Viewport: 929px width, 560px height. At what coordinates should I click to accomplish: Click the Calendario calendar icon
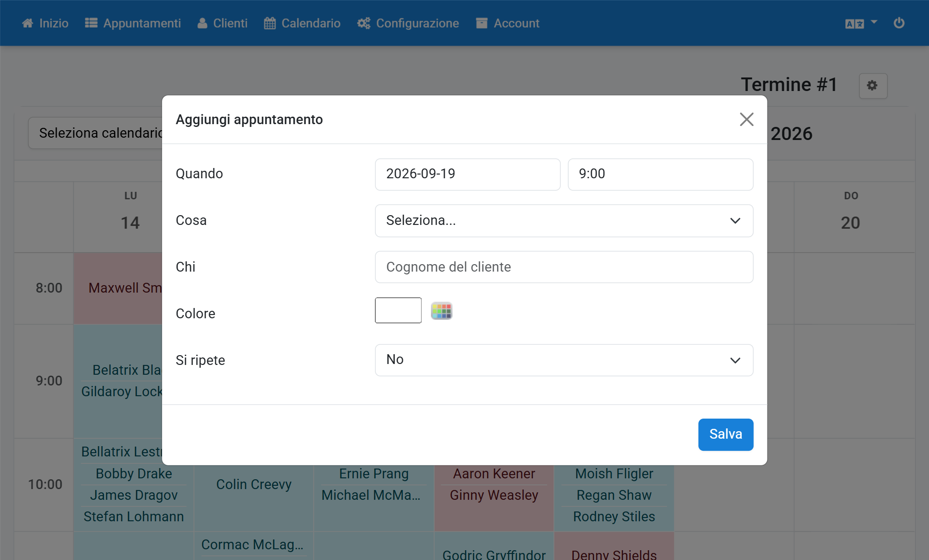270,23
